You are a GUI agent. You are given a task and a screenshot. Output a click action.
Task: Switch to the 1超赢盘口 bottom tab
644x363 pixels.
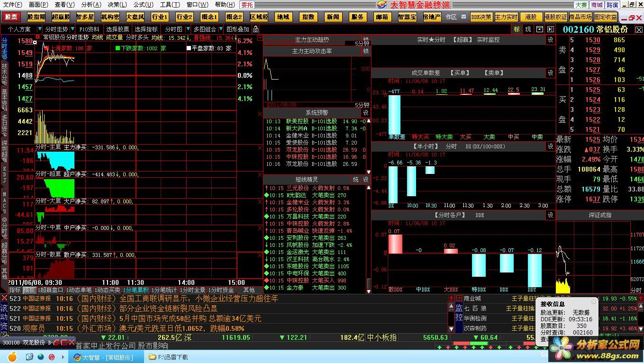coord(51,290)
